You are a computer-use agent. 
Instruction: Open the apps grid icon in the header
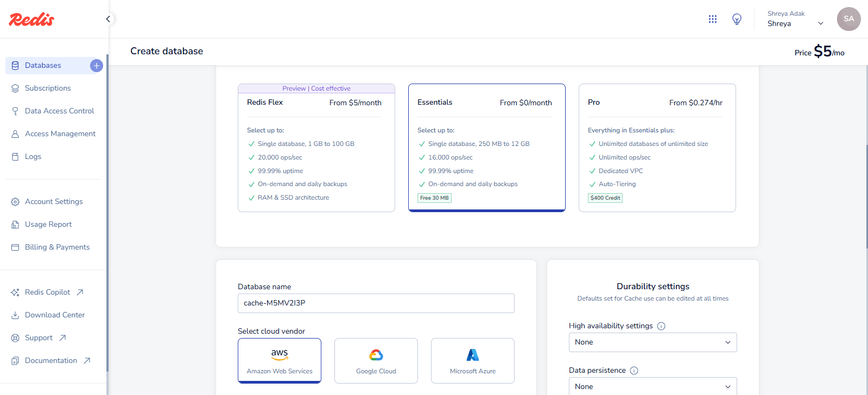(x=713, y=19)
